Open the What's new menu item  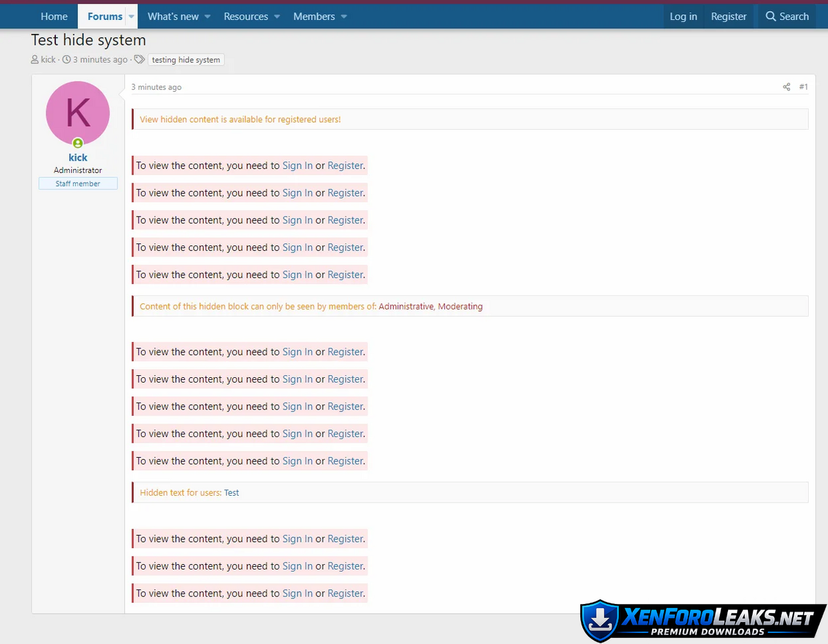173,17
